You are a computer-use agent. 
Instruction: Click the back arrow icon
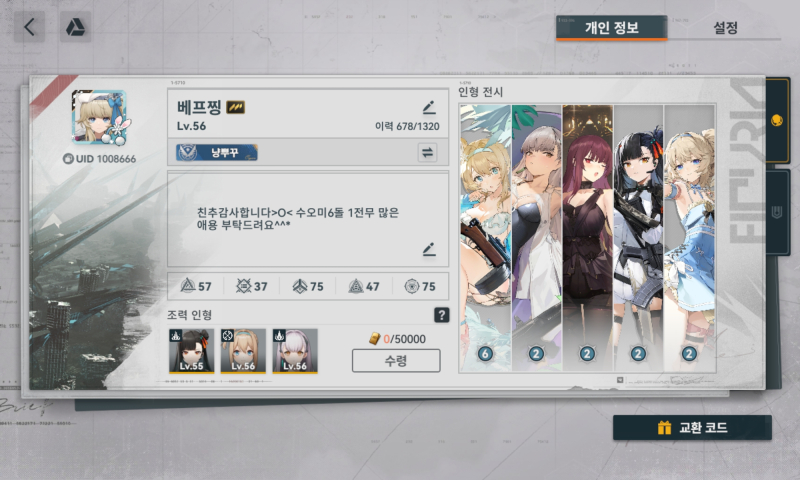[x=29, y=27]
